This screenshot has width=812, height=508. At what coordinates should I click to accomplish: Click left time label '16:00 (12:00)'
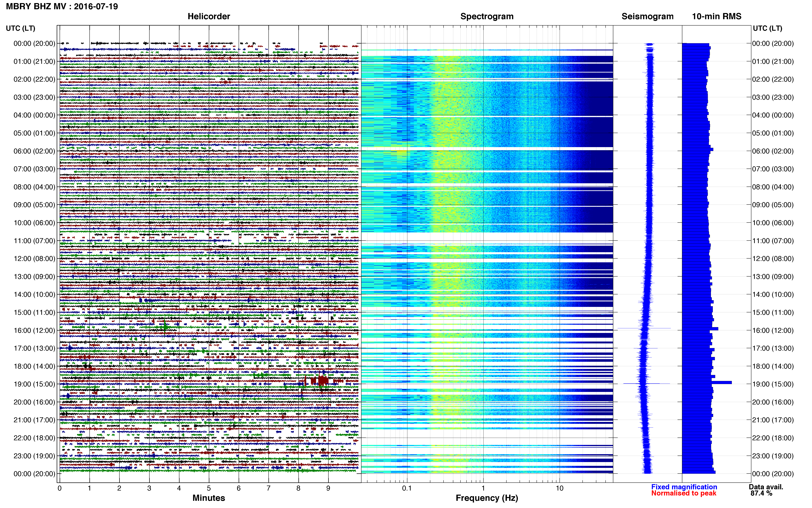coord(34,330)
